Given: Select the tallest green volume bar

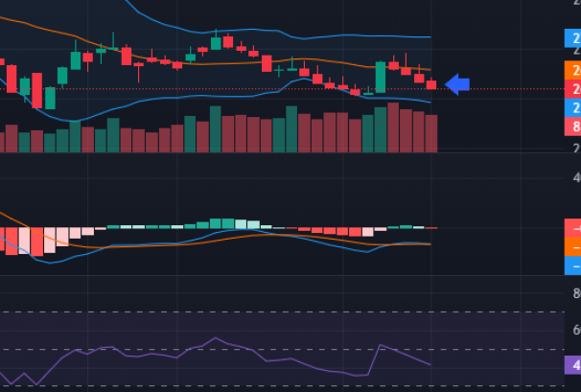Looking at the screenshot, I should click(x=216, y=129).
